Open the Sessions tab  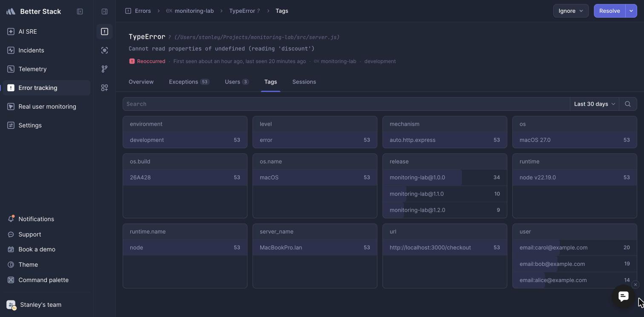click(304, 82)
